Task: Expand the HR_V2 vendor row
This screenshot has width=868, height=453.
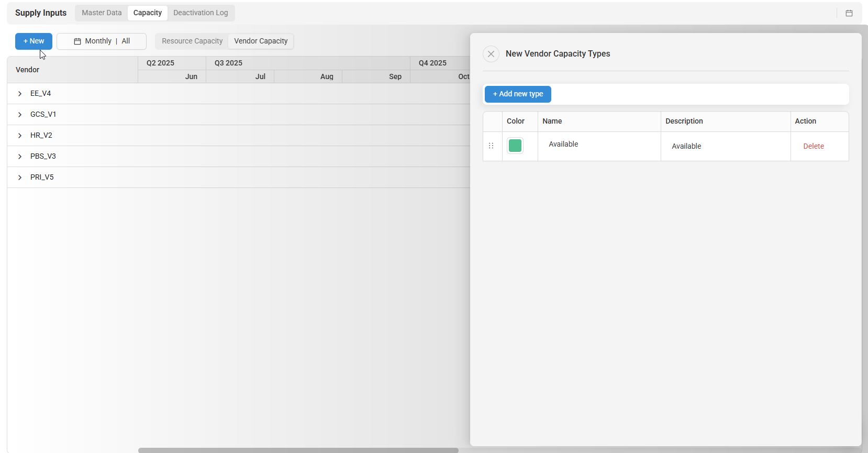Action: point(20,136)
